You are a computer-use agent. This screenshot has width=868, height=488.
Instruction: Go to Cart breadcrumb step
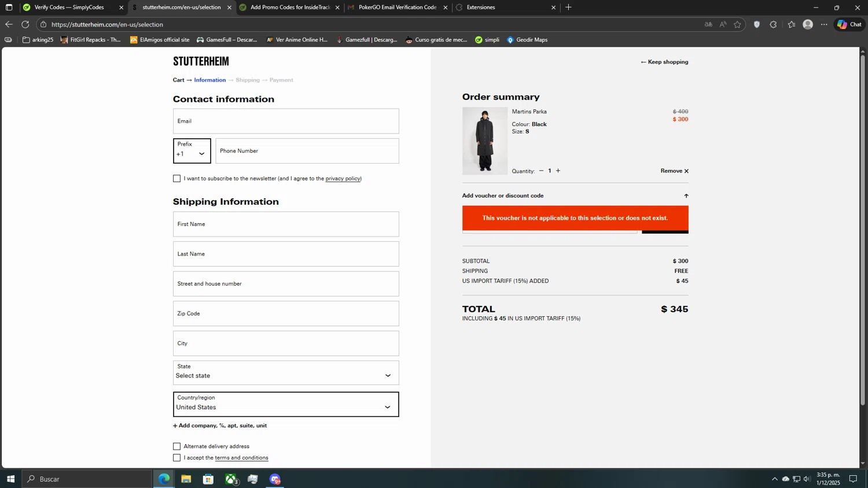click(x=178, y=80)
